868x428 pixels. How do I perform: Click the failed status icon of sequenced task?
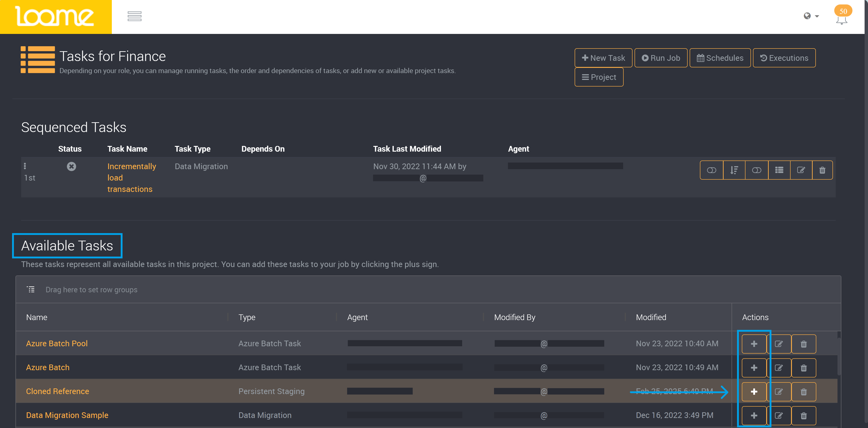click(x=71, y=166)
